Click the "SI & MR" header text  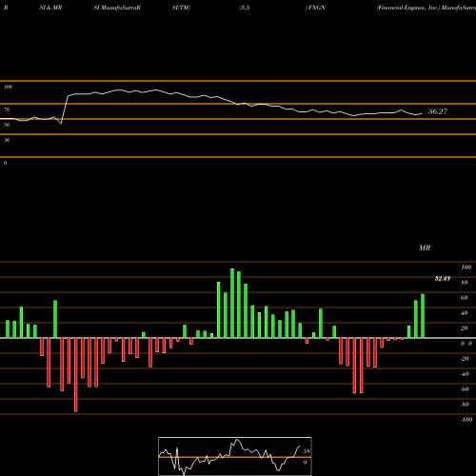[x=50, y=8]
